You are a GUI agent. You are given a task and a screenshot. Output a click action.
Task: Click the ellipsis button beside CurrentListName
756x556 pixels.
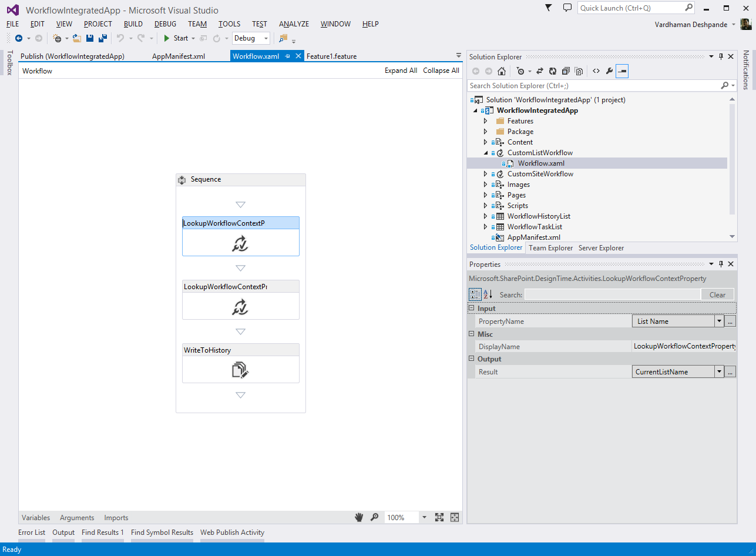(730, 371)
